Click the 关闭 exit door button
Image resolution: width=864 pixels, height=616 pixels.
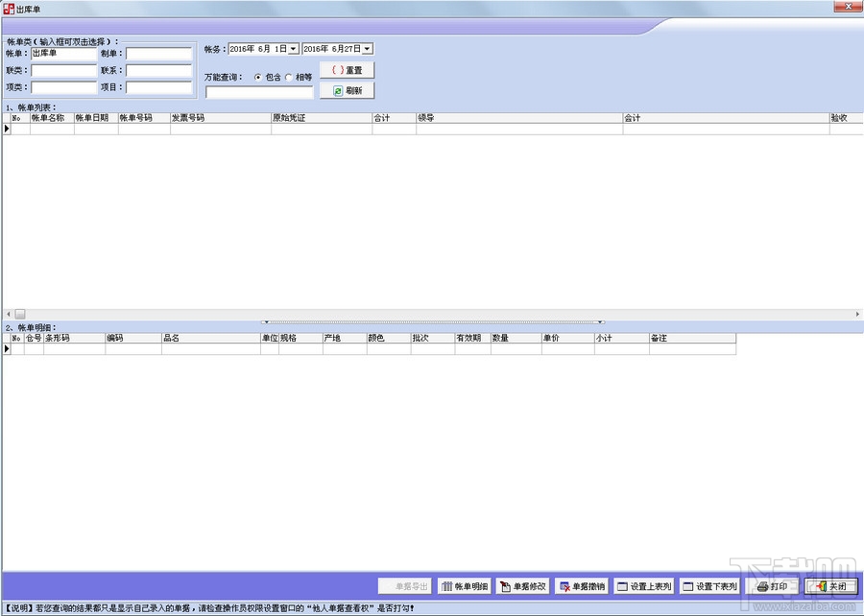pos(831,586)
